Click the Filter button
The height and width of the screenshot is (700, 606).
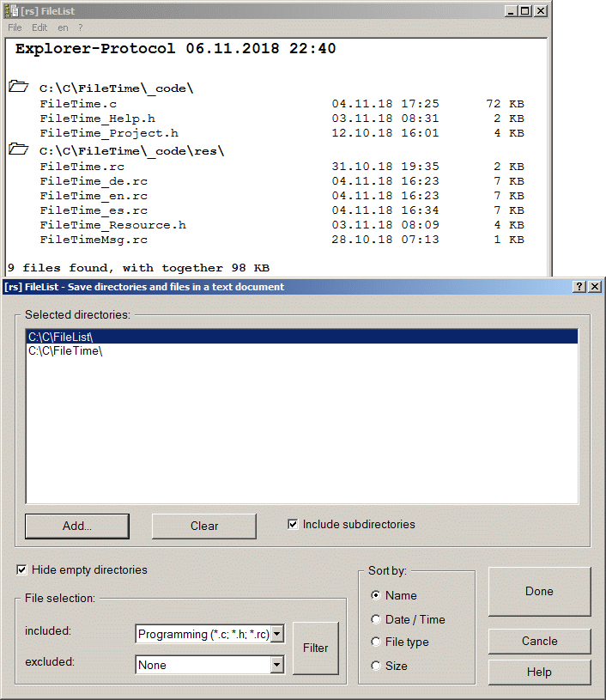coord(316,648)
